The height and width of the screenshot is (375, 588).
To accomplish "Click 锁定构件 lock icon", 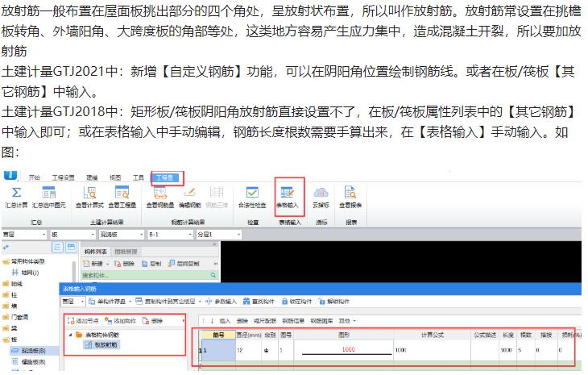I will (x=284, y=302).
